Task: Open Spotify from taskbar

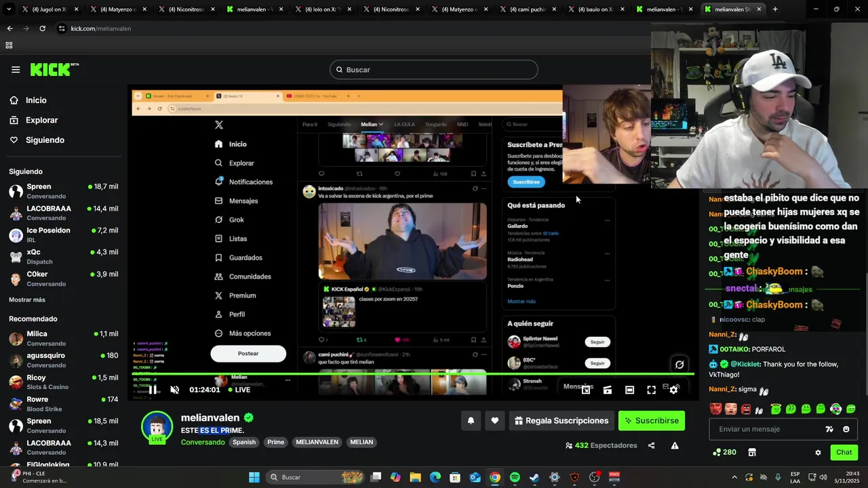Action: click(x=515, y=477)
